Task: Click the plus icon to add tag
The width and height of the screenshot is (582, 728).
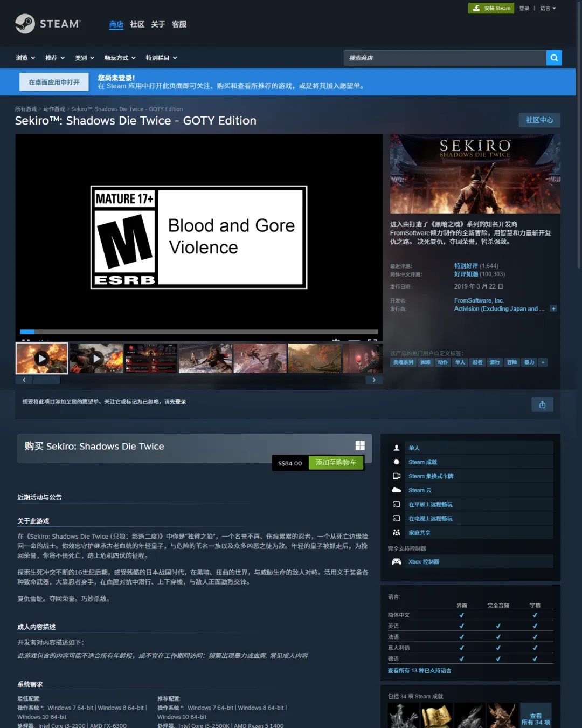Action: (543, 362)
